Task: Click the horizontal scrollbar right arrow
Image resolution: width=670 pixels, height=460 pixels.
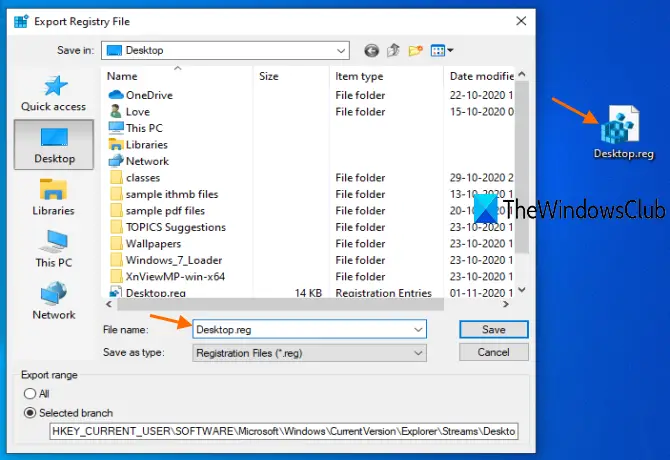Action: [x=506, y=304]
